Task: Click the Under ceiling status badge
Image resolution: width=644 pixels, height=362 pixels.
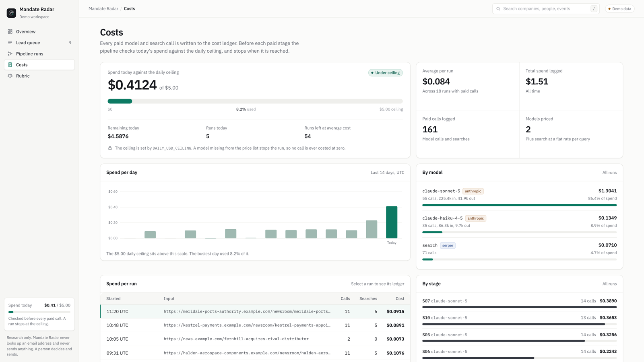Action: tap(386, 73)
